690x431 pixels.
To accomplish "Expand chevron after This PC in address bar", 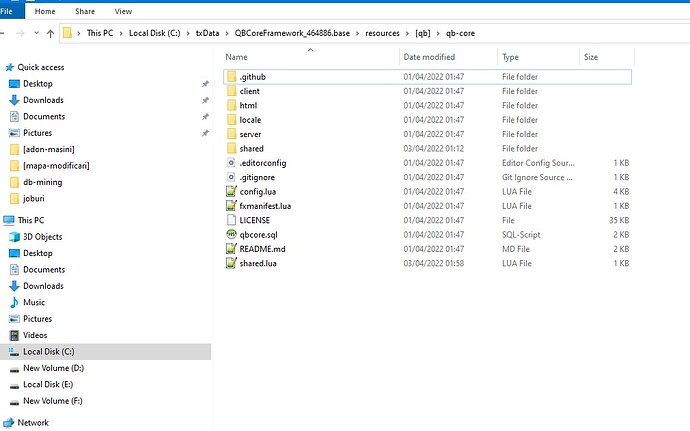I will tap(121, 33).
